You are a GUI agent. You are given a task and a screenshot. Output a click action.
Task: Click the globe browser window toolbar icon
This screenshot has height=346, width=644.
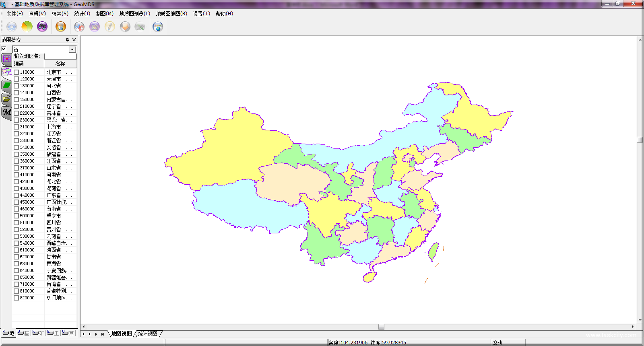(158, 27)
